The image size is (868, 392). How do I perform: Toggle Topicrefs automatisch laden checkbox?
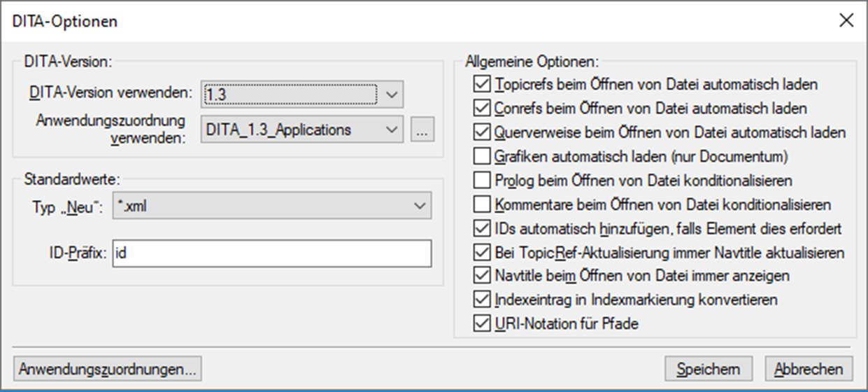pyautogui.click(x=482, y=85)
